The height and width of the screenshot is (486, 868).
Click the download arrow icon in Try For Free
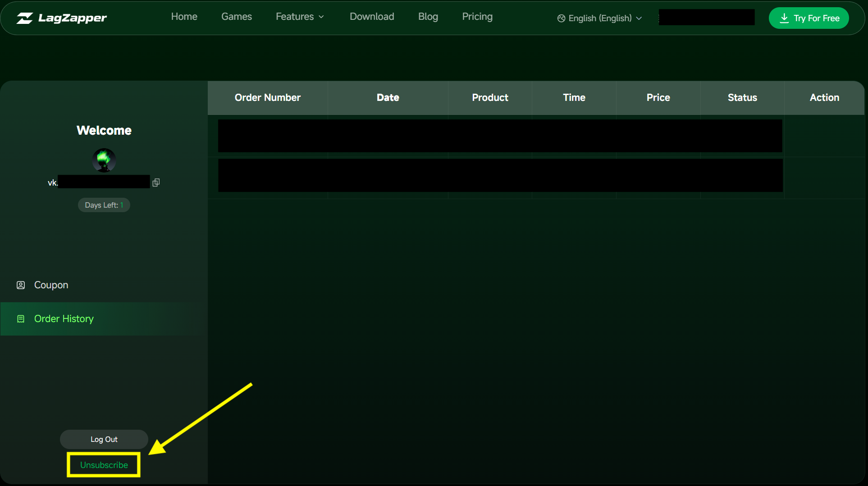click(784, 18)
